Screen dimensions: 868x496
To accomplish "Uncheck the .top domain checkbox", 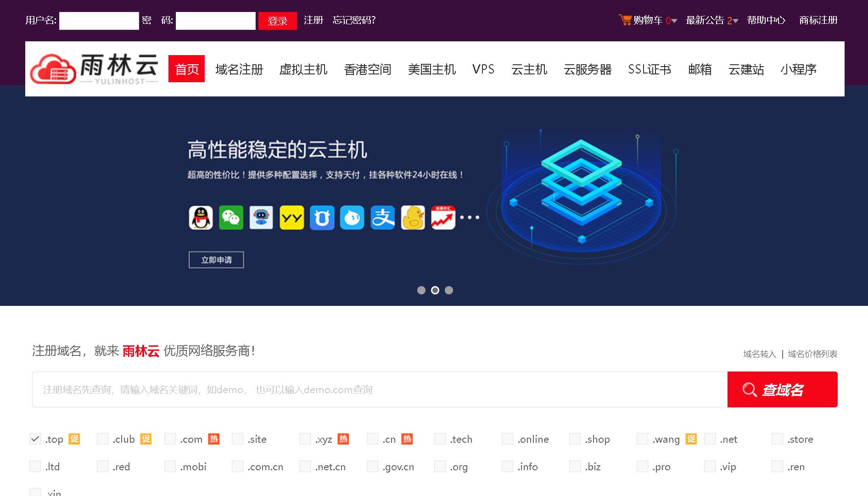I will pos(35,439).
